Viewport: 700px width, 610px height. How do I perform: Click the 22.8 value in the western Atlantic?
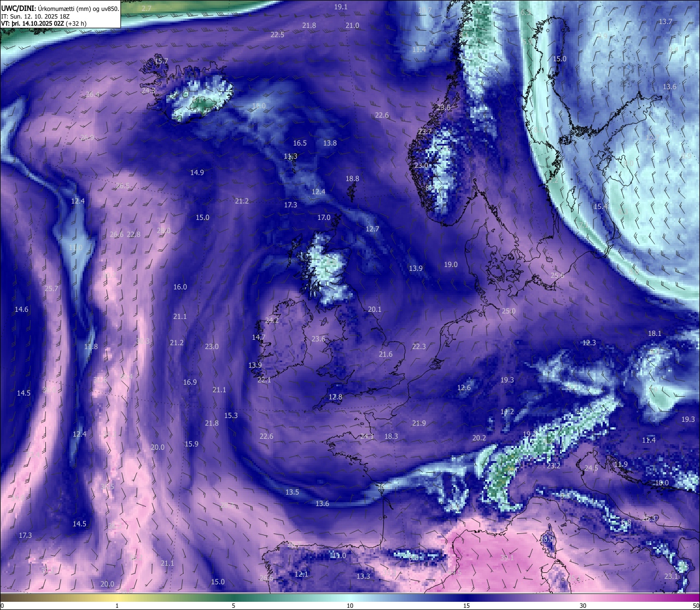pyautogui.click(x=133, y=234)
